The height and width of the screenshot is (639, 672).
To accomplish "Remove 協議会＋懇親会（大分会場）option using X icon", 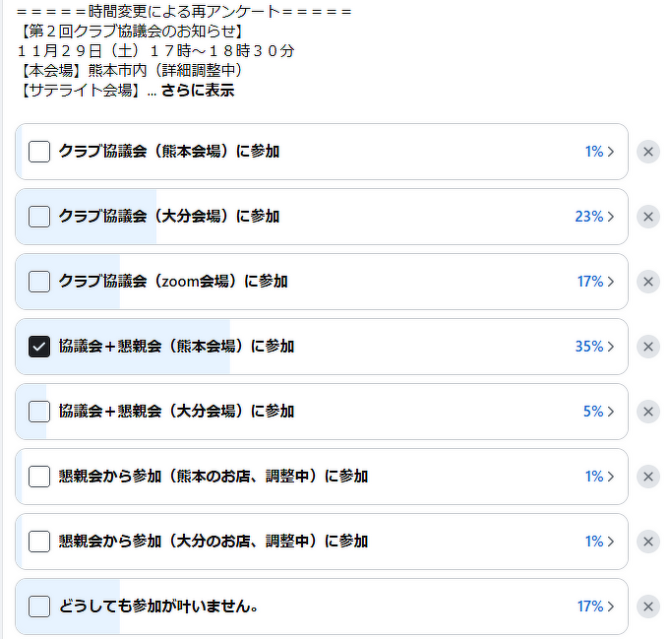I will click(x=647, y=412).
